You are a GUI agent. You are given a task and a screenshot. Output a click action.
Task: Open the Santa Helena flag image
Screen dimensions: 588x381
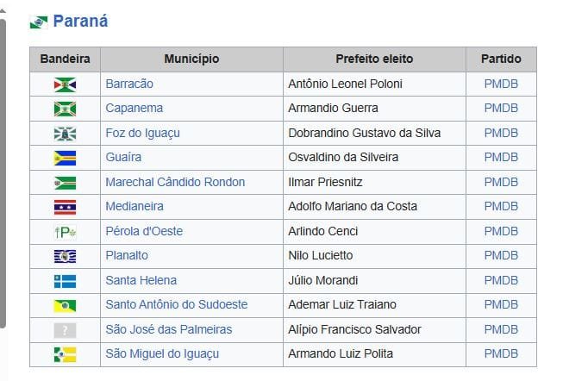click(x=65, y=281)
